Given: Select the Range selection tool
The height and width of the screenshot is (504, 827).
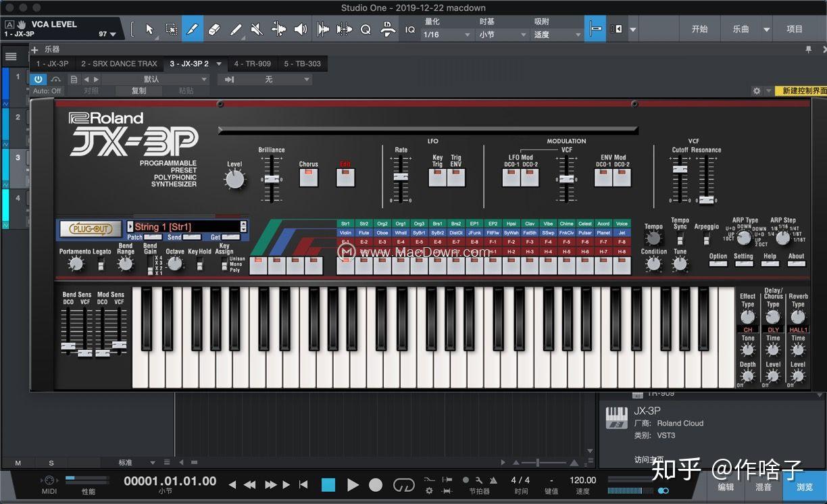Looking at the screenshot, I should click(x=172, y=29).
